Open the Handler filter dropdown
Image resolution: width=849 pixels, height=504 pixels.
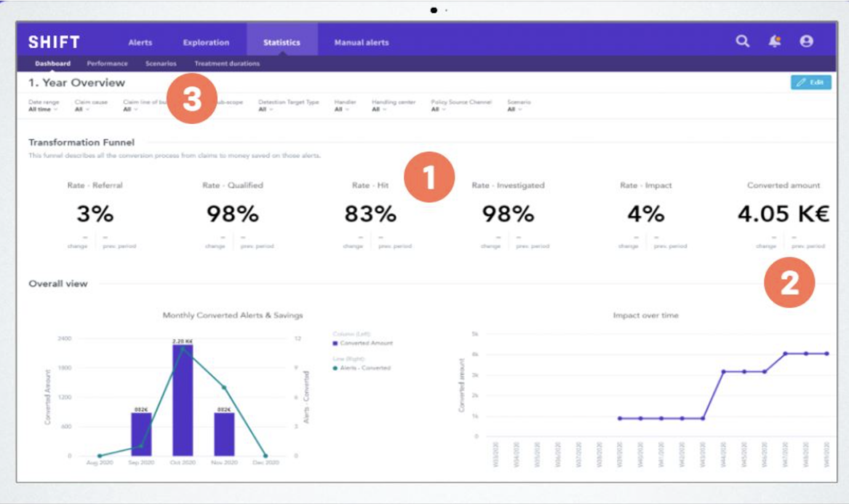[341, 109]
